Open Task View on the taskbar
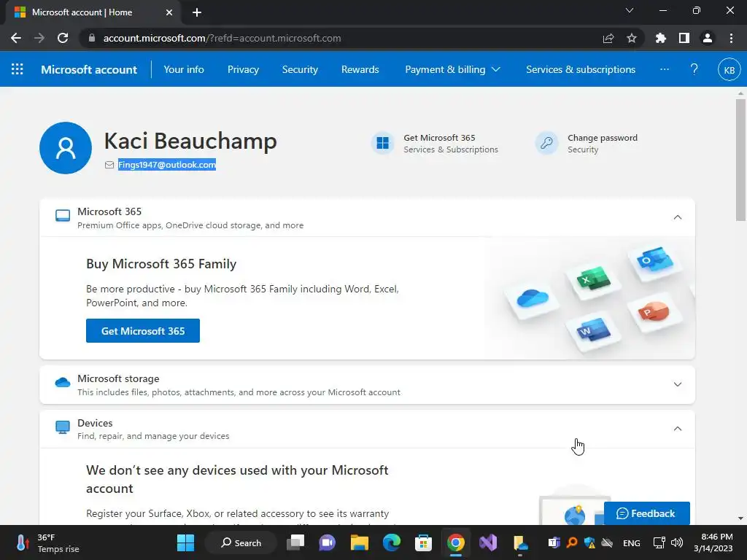 (295, 542)
